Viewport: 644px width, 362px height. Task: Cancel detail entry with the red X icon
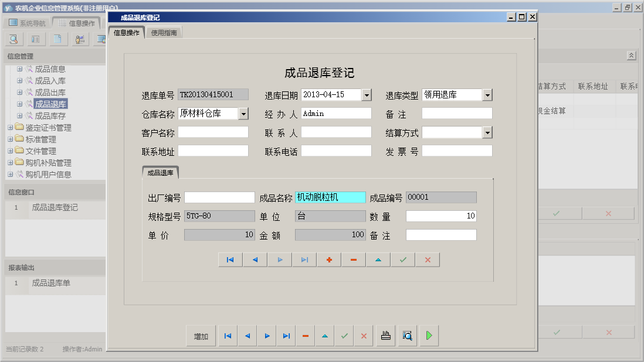pos(427,259)
